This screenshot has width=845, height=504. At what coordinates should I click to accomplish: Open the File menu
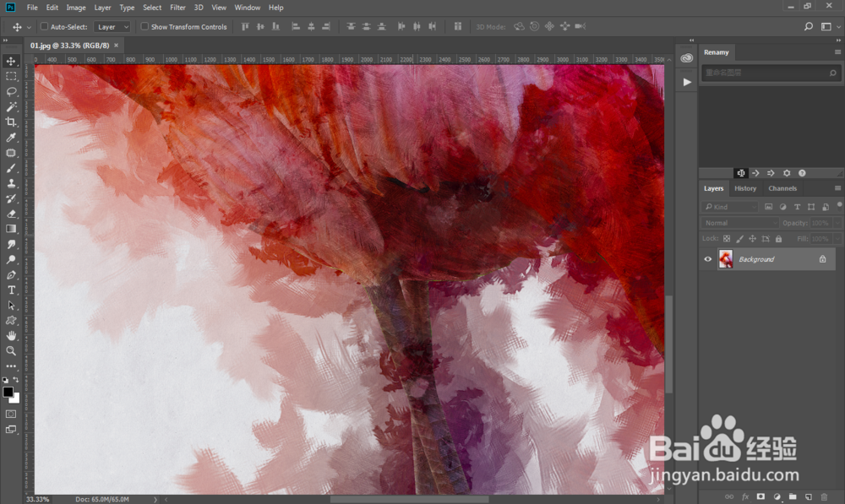pyautogui.click(x=32, y=8)
